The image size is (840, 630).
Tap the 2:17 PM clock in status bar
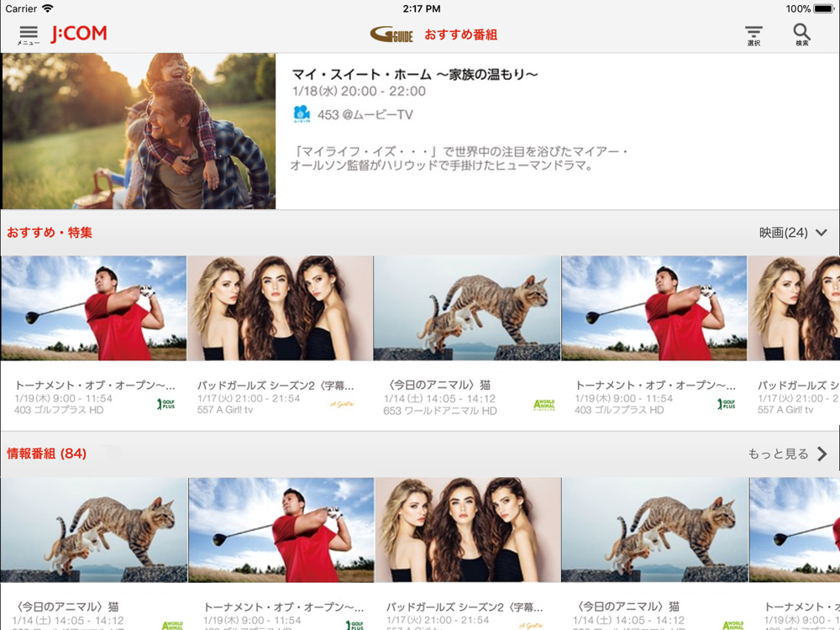click(422, 8)
